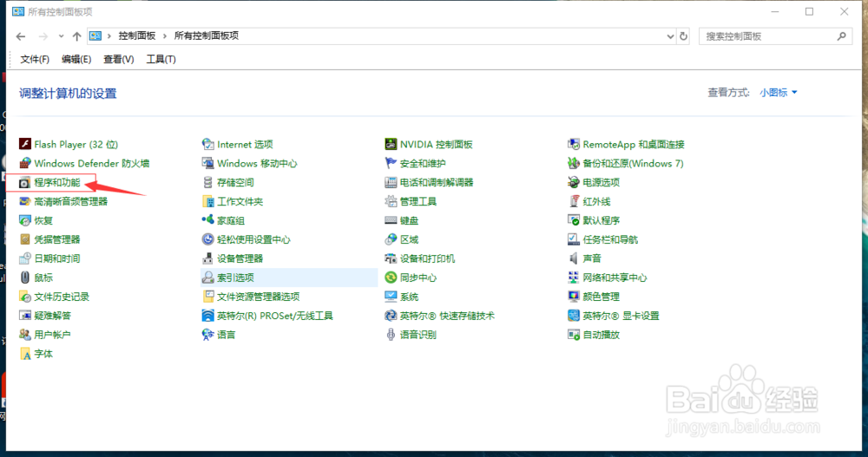Open the 设备管理器 icon

[x=207, y=258]
